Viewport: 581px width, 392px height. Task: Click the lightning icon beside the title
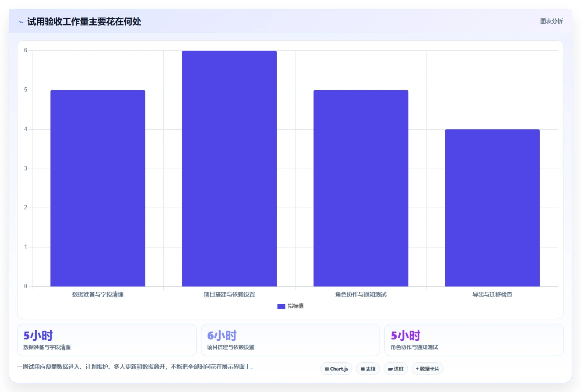21,22
